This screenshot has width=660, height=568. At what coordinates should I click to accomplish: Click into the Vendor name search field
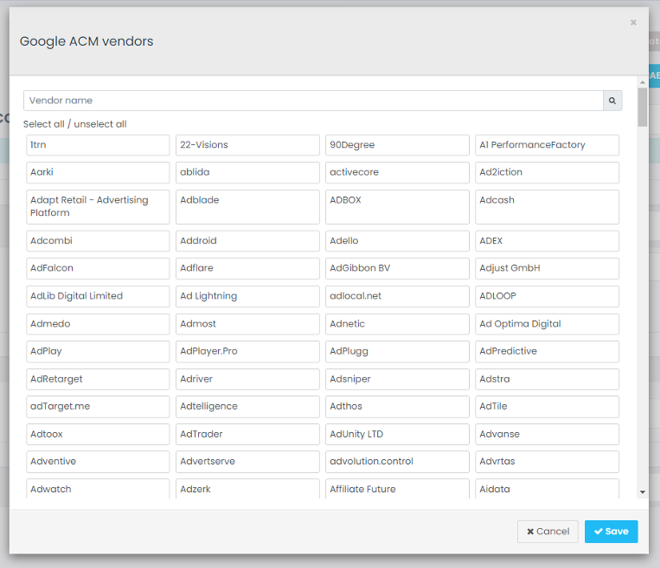(x=312, y=101)
